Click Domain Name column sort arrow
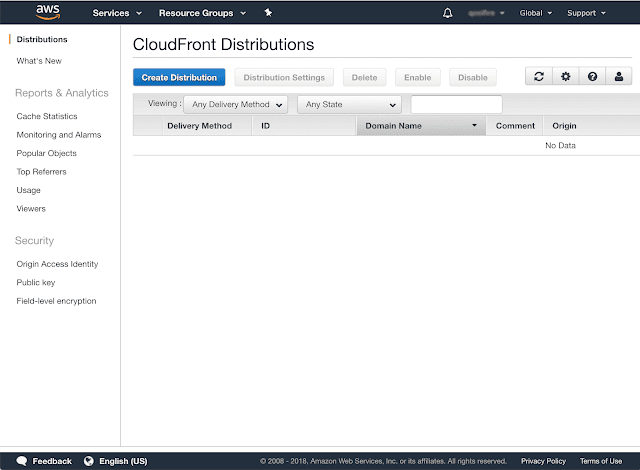Screen dimensions: 640x470 click(474, 125)
